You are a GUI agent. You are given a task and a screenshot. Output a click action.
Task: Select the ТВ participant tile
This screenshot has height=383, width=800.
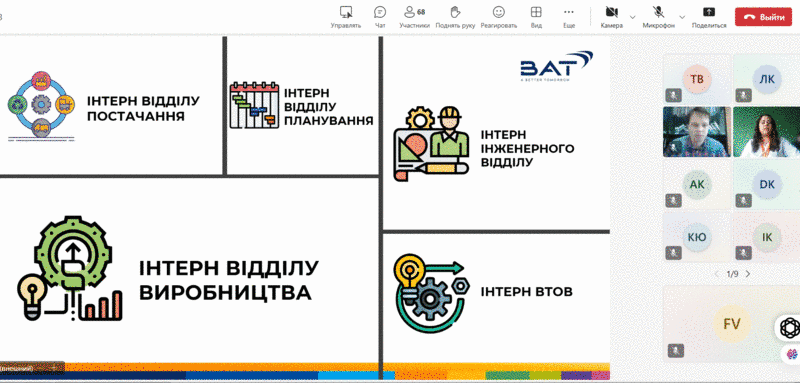(697, 79)
